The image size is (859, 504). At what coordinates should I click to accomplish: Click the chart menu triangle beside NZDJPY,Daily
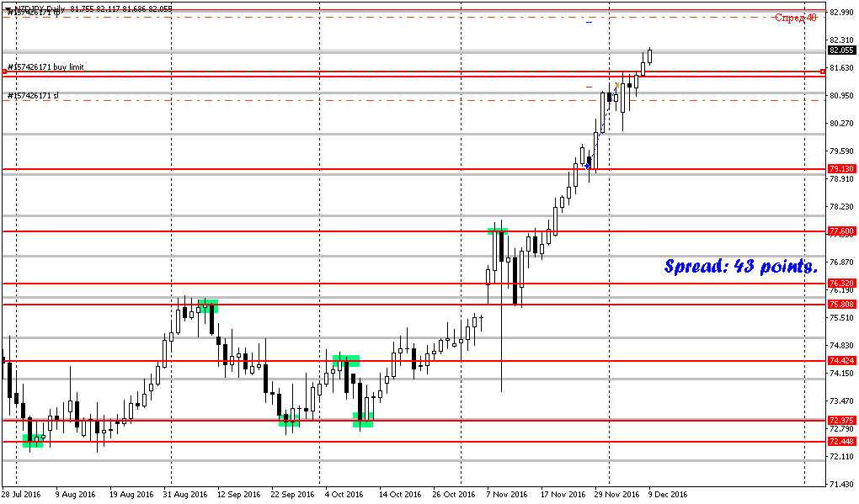[x=8, y=9]
